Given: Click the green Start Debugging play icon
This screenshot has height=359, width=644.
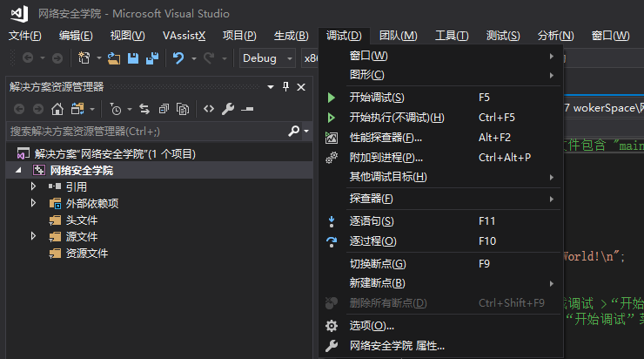Looking at the screenshot, I should coord(331,98).
